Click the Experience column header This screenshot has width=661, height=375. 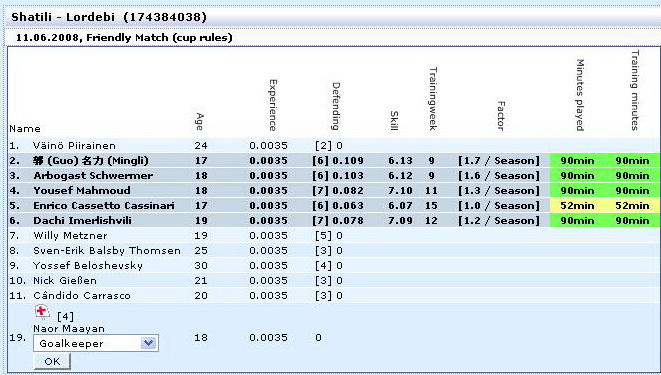273,105
